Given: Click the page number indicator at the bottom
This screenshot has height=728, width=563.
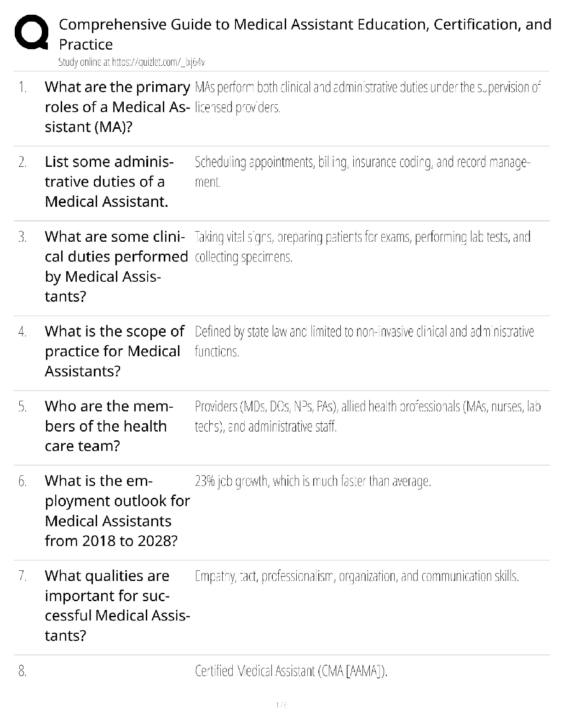Looking at the screenshot, I should (x=281, y=705).
